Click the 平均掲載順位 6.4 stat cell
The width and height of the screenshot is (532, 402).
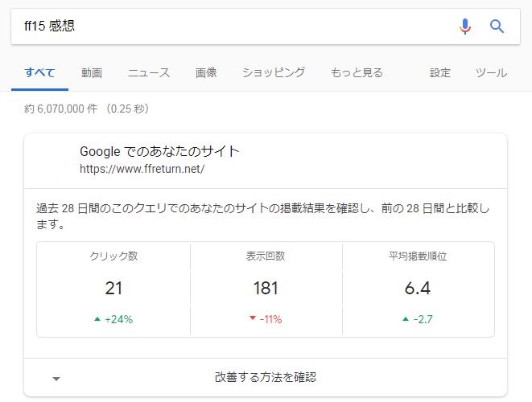coord(418,289)
